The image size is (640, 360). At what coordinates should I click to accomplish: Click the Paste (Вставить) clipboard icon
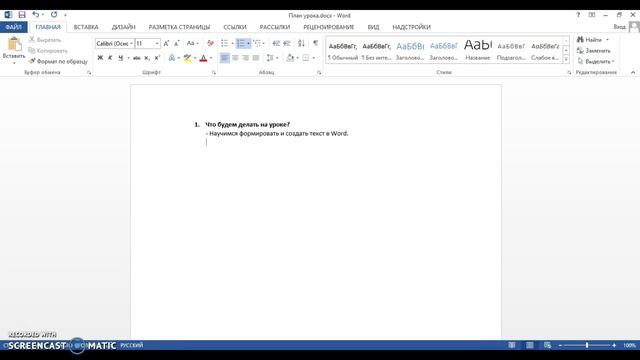14,44
